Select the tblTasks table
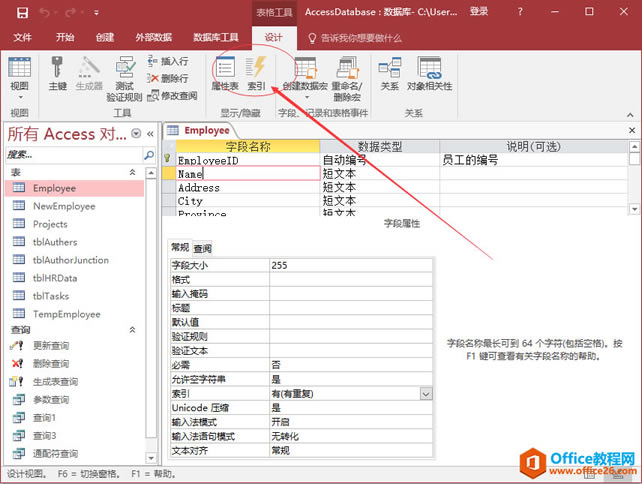The height and width of the screenshot is (484, 642). [x=75, y=296]
